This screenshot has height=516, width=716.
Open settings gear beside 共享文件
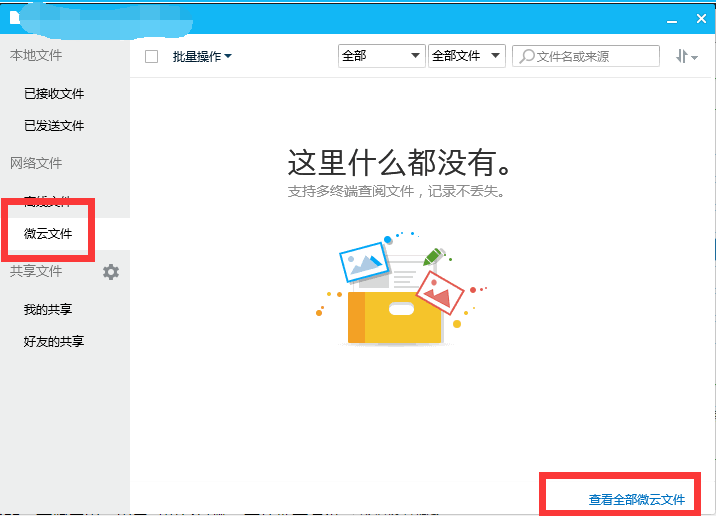tap(111, 272)
